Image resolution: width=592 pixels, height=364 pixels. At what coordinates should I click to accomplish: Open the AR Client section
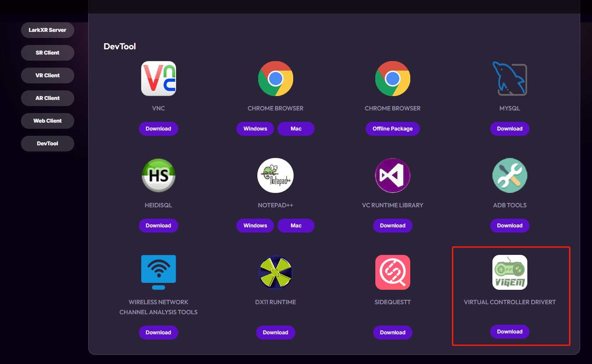coord(48,98)
